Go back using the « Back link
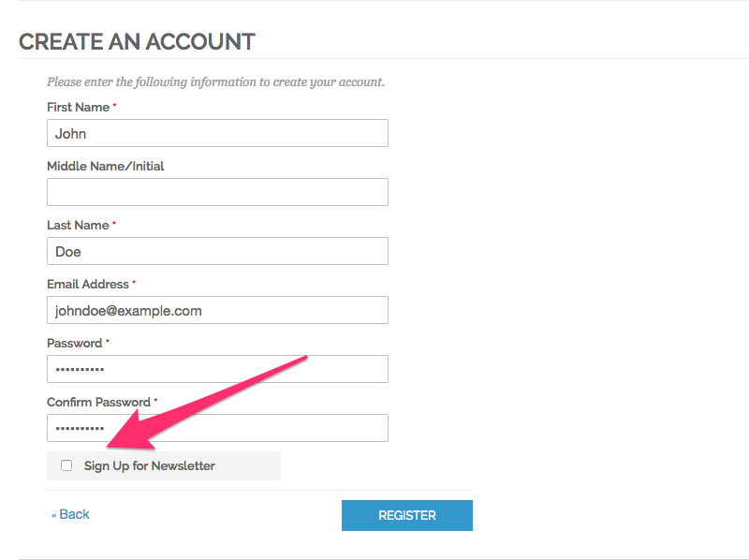The width and height of the screenshot is (749, 560). (70, 514)
